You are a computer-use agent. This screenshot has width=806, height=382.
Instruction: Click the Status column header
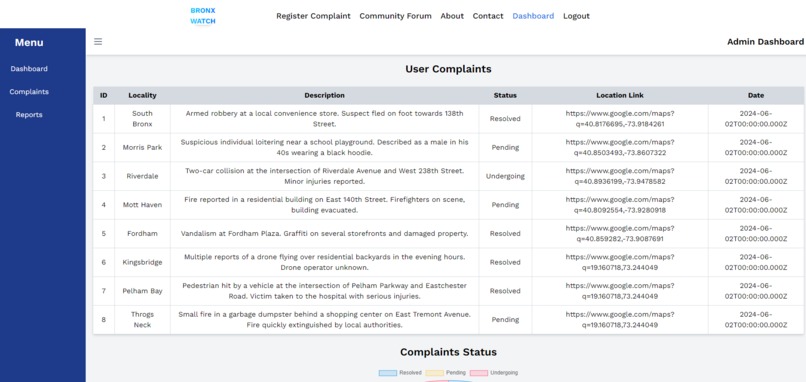point(505,95)
